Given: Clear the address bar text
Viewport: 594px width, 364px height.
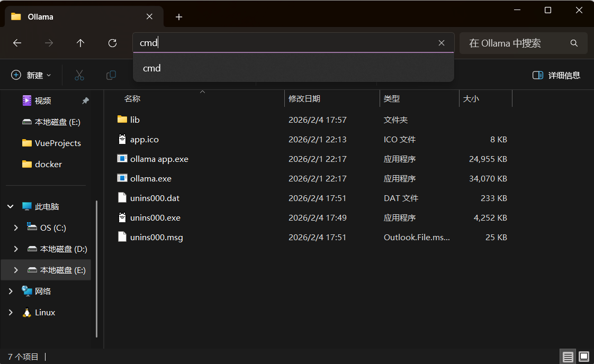Looking at the screenshot, I should [442, 43].
